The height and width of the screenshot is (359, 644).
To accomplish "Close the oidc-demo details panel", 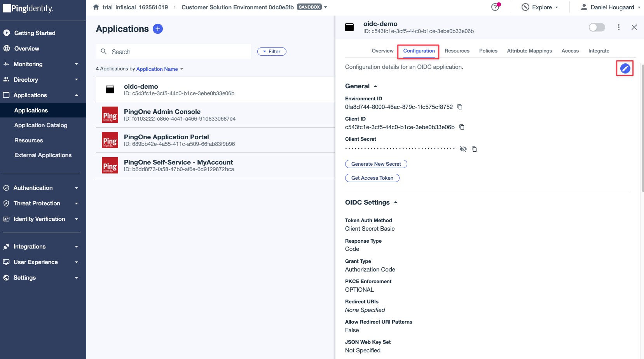I will click(634, 27).
